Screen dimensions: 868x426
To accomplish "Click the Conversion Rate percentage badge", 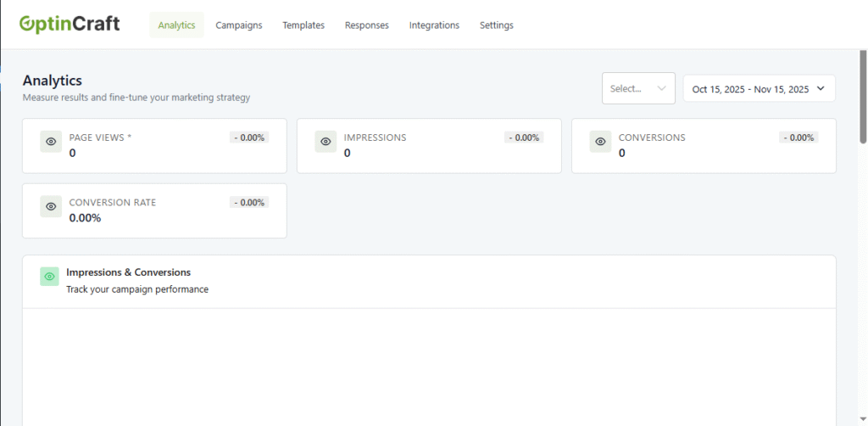I will [249, 202].
